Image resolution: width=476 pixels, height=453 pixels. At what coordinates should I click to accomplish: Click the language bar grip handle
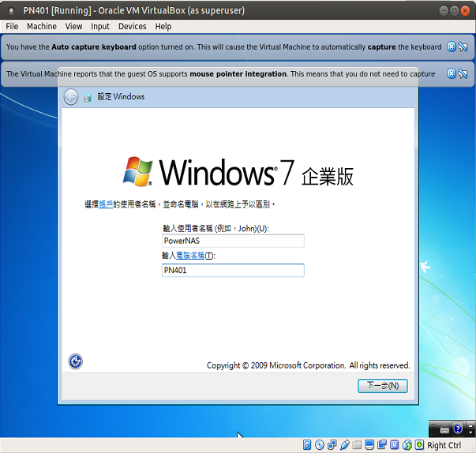tap(433, 429)
